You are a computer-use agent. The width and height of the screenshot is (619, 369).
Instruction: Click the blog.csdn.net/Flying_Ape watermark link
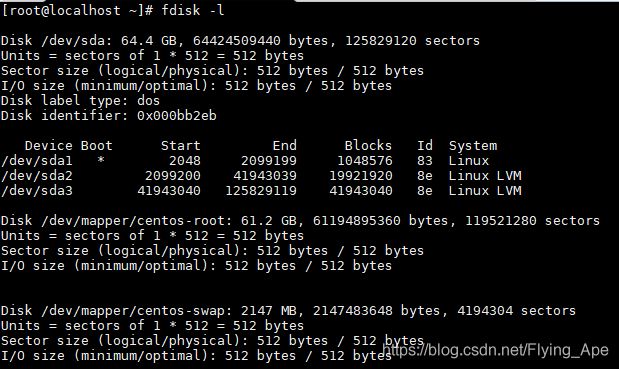[495, 350]
